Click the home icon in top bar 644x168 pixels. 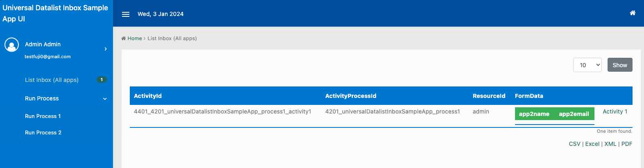point(632,13)
